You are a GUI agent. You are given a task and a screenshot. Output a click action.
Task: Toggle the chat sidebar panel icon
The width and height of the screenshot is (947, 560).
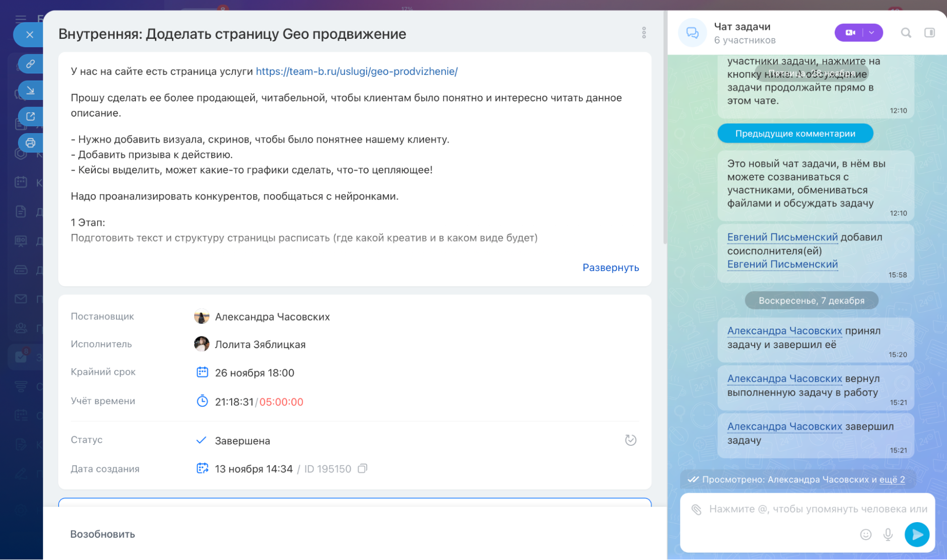coord(929,33)
